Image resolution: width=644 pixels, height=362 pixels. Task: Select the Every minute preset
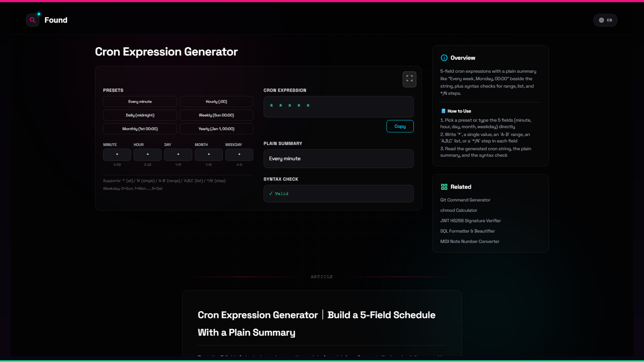coord(140,101)
